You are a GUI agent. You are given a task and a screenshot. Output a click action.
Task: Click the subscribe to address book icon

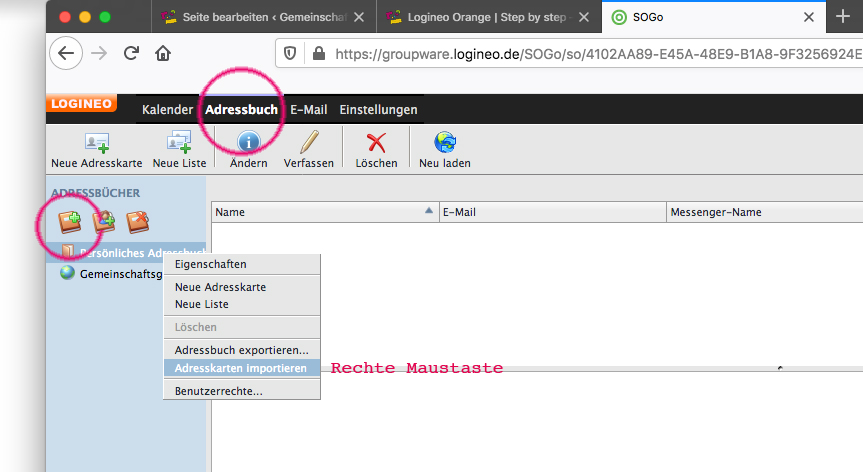click(104, 221)
